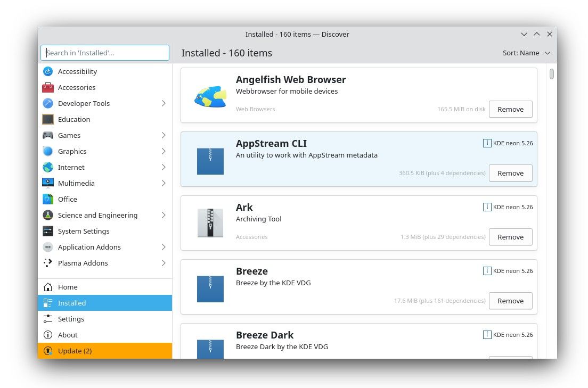The image size is (588, 388).
Task: Expand the Multimedia subcategories chevron
Action: 164,183
